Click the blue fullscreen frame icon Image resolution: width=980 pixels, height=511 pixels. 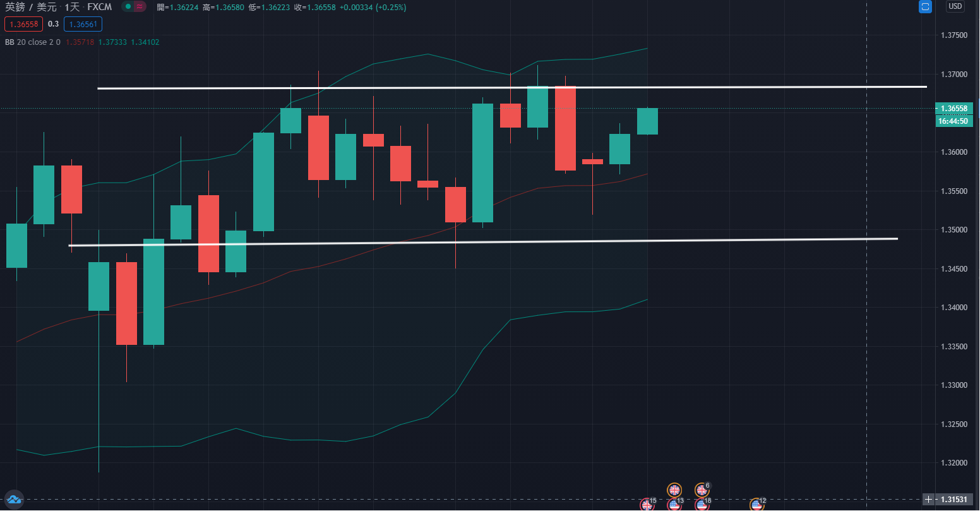click(x=926, y=7)
